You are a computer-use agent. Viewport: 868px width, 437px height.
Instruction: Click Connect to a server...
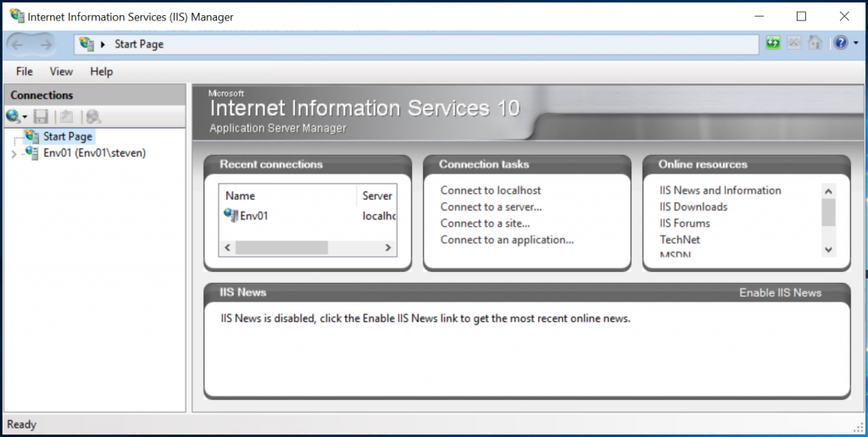click(491, 207)
